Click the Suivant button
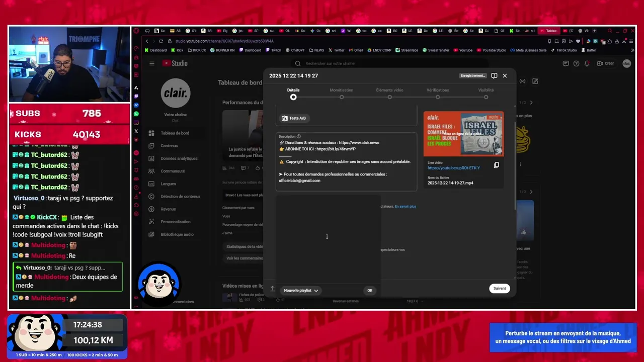The width and height of the screenshot is (644, 362). pos(500,288)
